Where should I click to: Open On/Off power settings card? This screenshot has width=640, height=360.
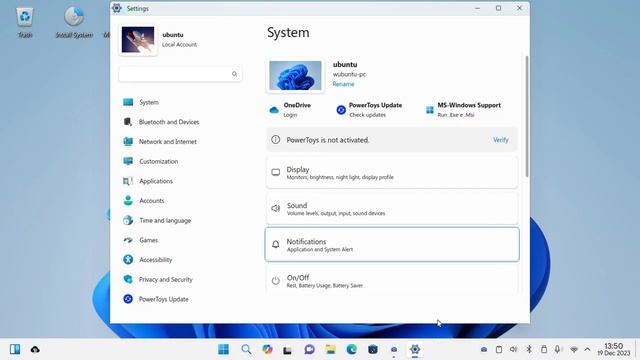(392, 280)
